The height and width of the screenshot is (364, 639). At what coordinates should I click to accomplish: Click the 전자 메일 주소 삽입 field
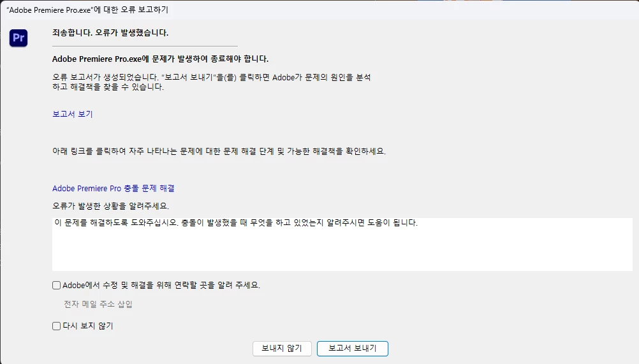[x=98, y=304]
